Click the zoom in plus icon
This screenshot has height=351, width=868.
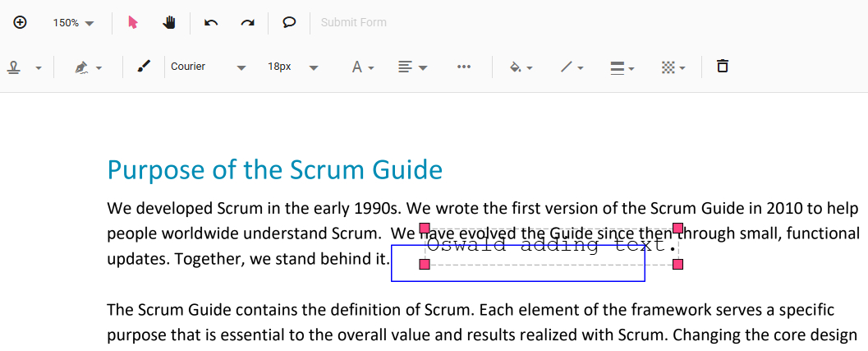tap(21, 22)
